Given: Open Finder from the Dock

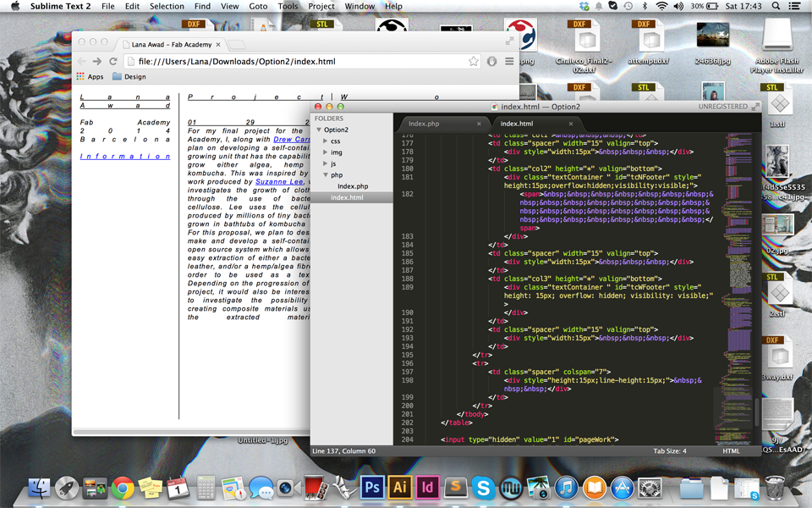Looking at the screenshot, I should click(x=39, y=488).
